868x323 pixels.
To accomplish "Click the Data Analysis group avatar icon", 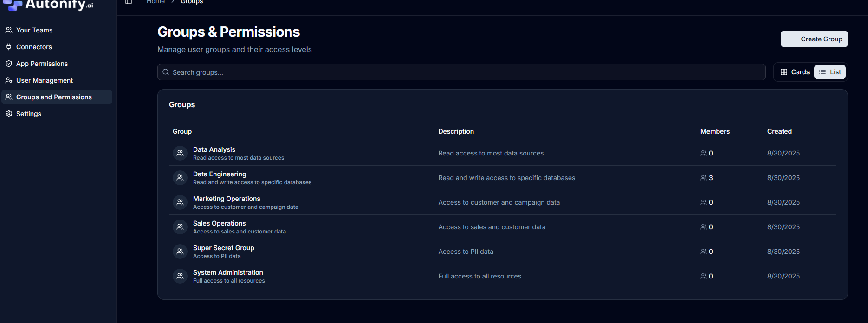I will click(180, 153).
